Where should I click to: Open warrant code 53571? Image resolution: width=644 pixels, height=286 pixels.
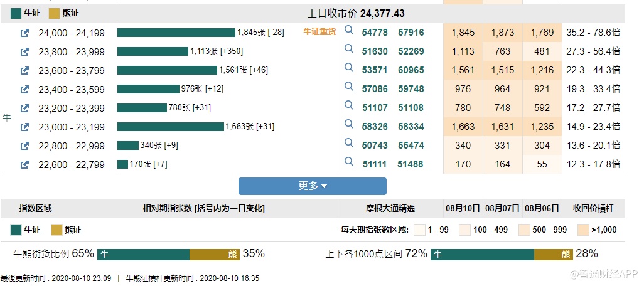(375, 71)
